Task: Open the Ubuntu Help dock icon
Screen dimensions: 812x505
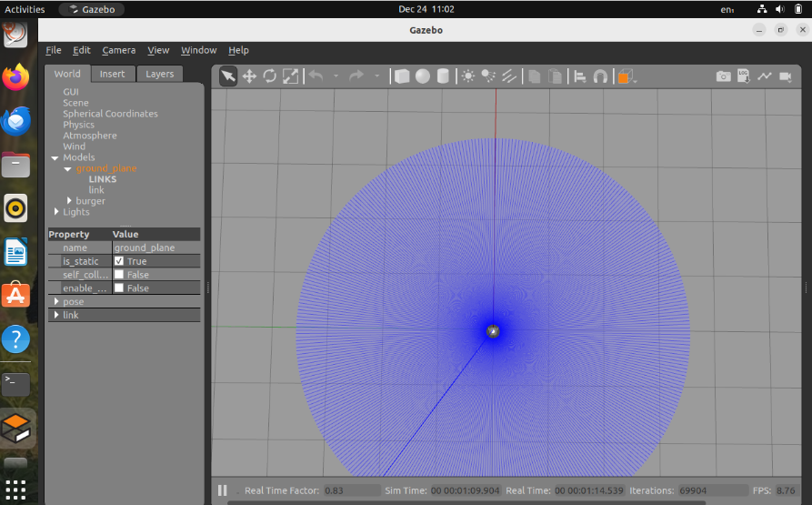Action: point(15,339)
